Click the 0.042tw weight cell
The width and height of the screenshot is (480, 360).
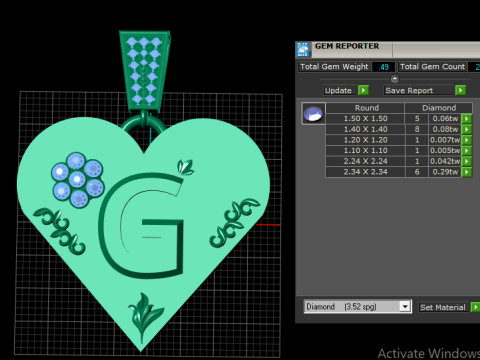(445, 161)
